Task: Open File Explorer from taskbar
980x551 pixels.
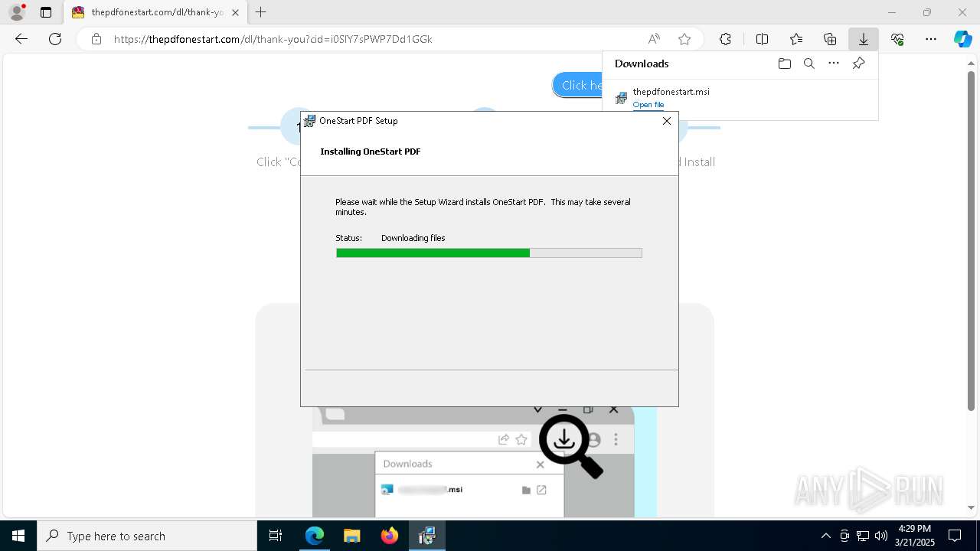Action: (x=352, y=536)
